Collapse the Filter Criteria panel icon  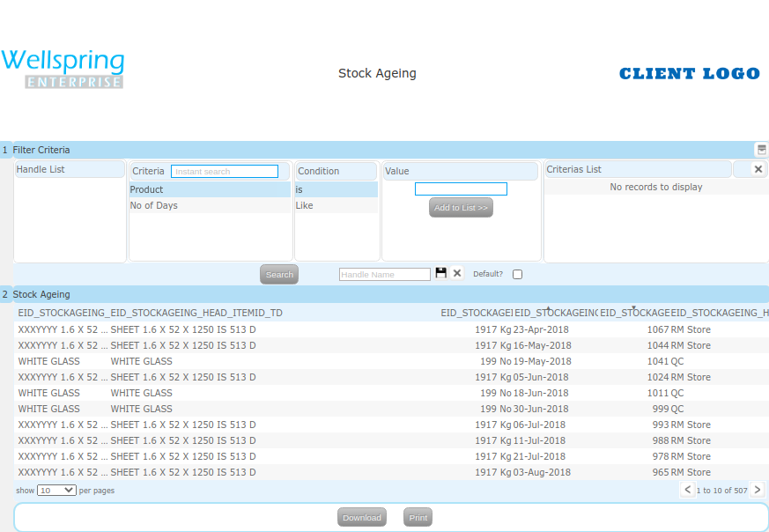(761, 150)
